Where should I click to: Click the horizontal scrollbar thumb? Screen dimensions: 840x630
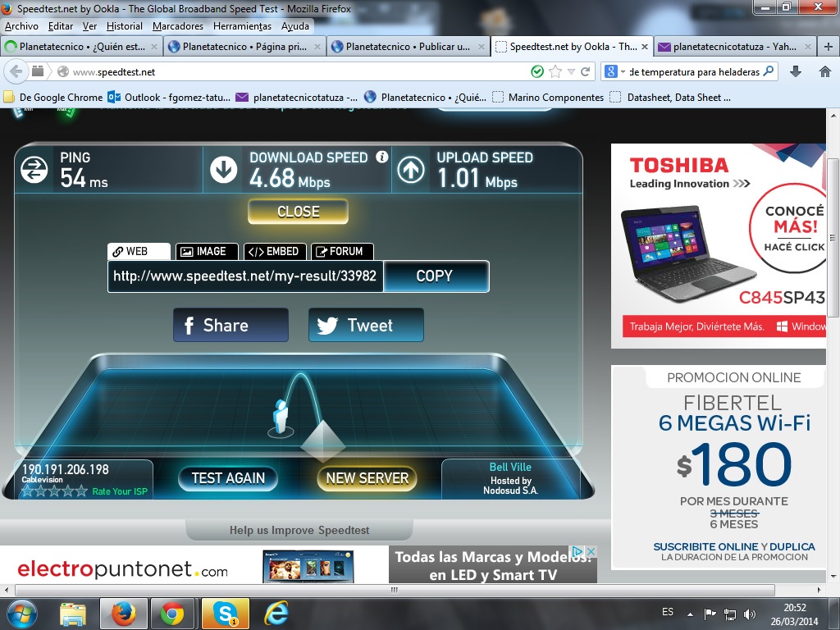pyautogui.click(x=395, y=590)
